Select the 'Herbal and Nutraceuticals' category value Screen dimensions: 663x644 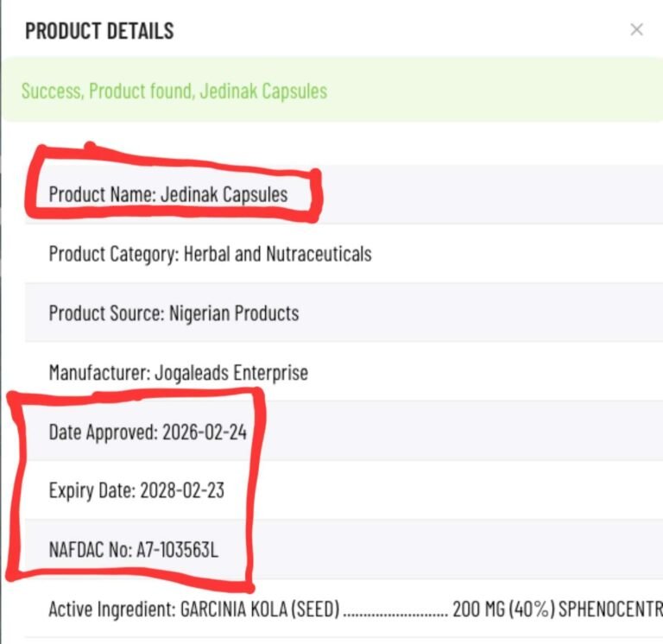[x=278, y=254]
